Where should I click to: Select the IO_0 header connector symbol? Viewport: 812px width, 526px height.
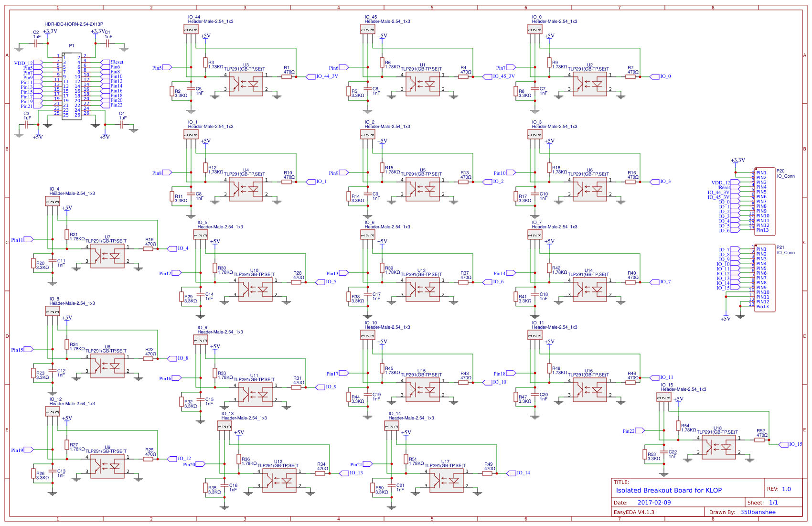pyautogui.click(x=535, y=29)
